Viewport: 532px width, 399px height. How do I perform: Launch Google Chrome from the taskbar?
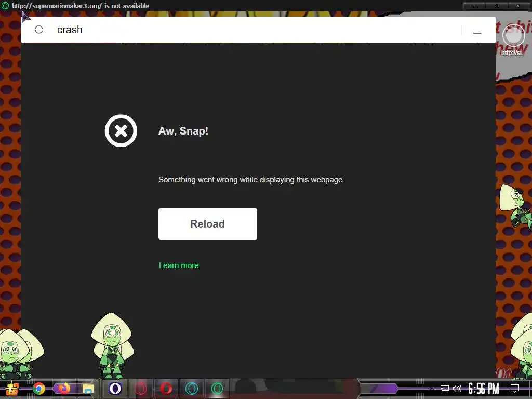coord(39,389)
